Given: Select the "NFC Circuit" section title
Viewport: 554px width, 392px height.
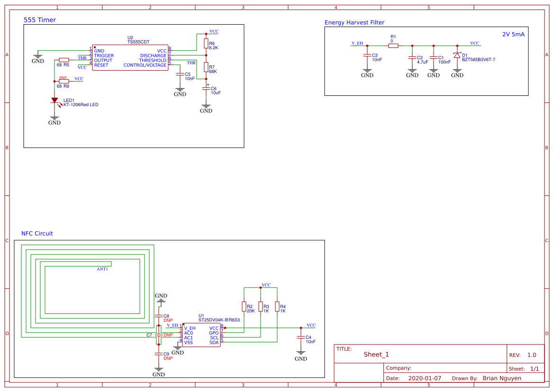Looking at the screenshot, I should point(37,234).
